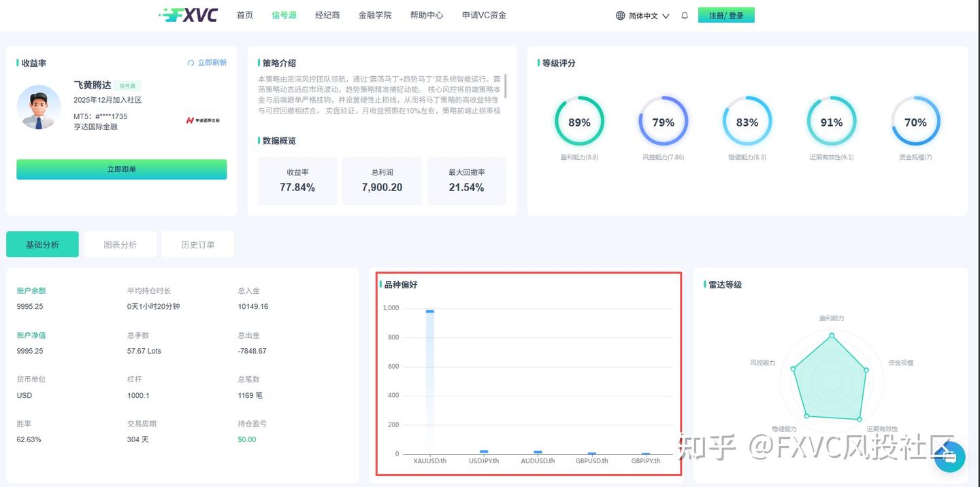
Task: Click the 近期有效性 91% gauge
Action: pyautogui.click(x=831, y=121)
